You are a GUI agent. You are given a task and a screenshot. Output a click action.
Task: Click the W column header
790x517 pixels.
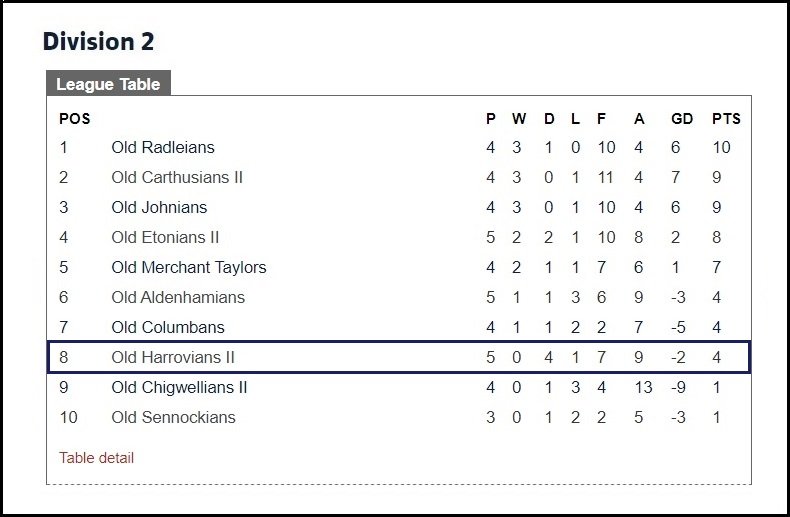(x=518, y=118)
